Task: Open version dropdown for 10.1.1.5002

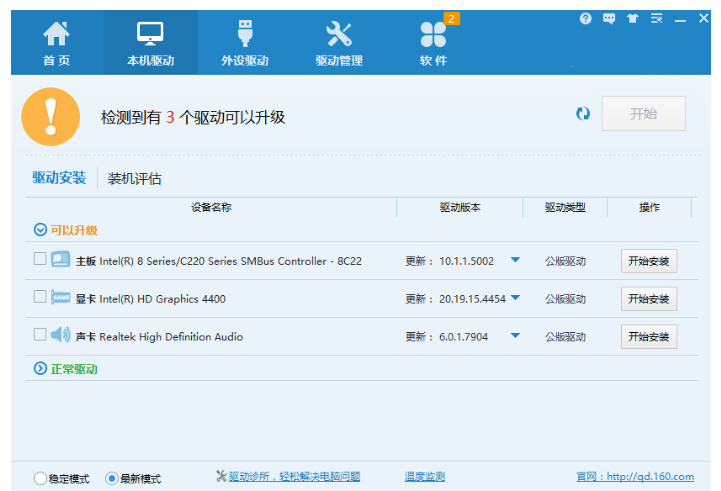Action: pyautogui.click(x=515, y=260)
